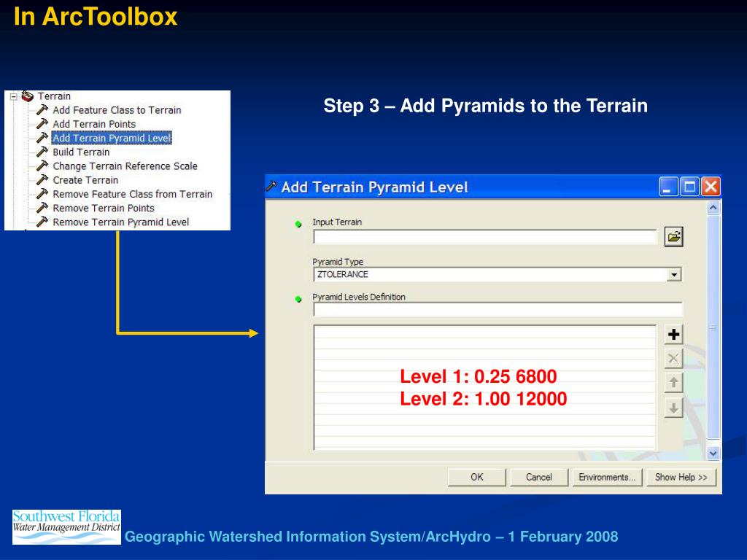Browse for Input Terrain with folder icon
This screenshot has width=747, height=560.
(x=673, y=237)
